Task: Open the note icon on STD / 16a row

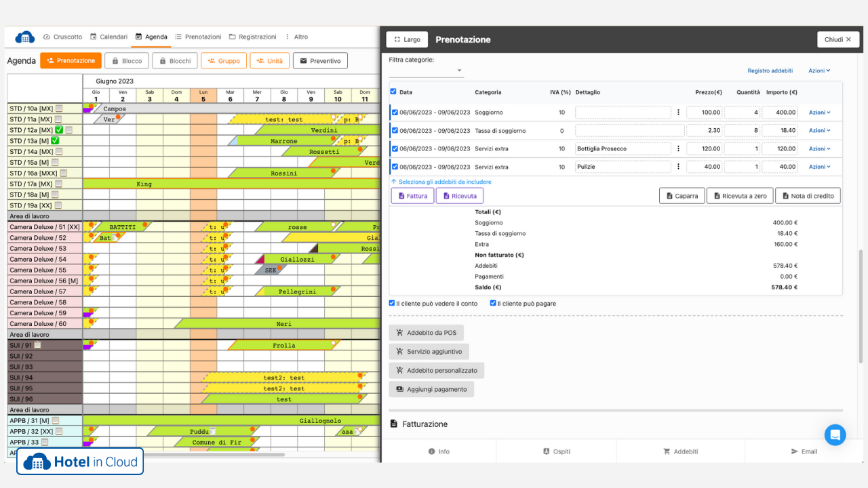Action: (x=64, y=174)
